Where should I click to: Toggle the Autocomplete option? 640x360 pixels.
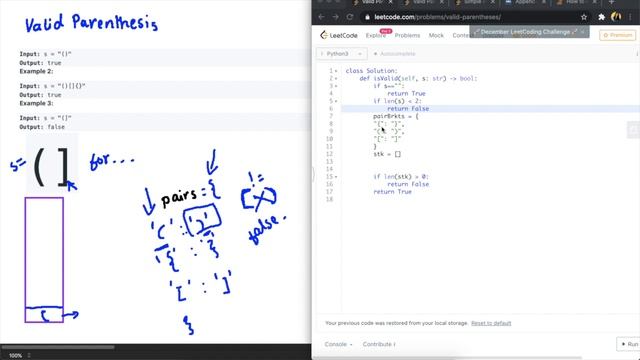pos(394,54)
